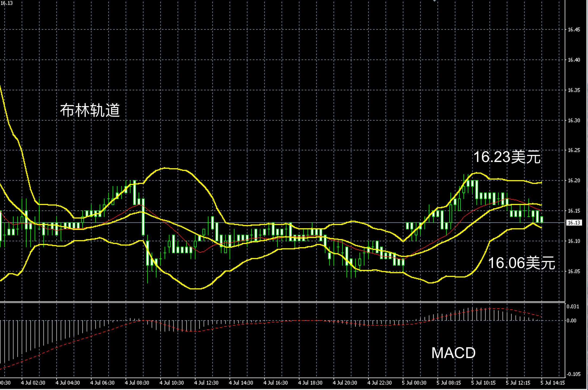The width and height of the screenshot is (588, 390).
Task: Select the 4 Jul 08:30 time axis label
Action: (137, 383)
